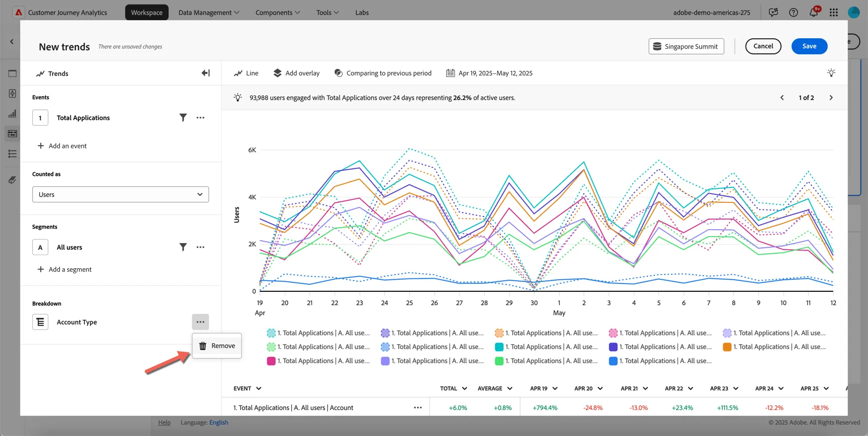This screenshot has width=868, height=436.
Task: Save the new trends analysis
Action: [809, 46]
